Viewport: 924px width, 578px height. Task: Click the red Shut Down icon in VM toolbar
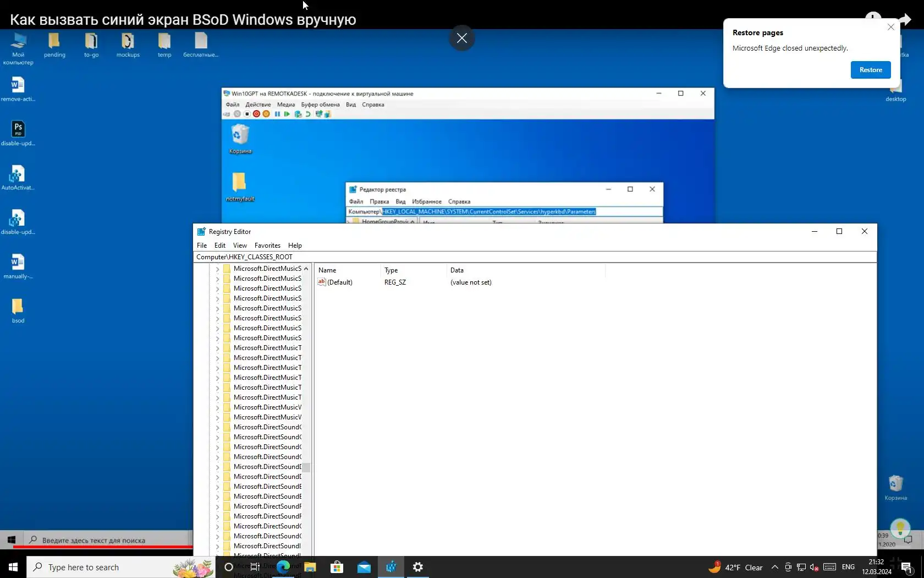pyautogui.click(x=256, y=114)
